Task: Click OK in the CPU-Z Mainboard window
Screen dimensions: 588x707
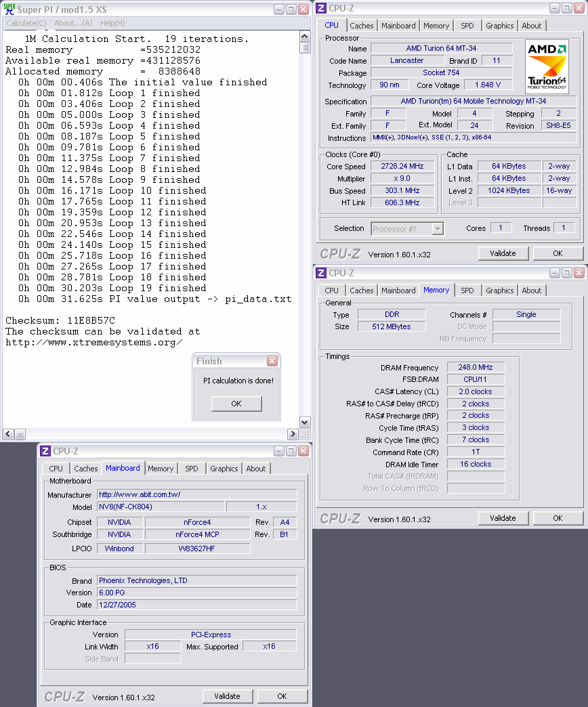Action: 282,696
